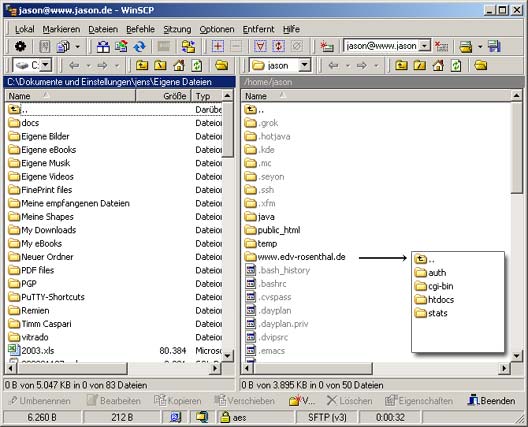Click the Save Session floppy disk icon
Screen dimensions: 528x427
(494, 46)
